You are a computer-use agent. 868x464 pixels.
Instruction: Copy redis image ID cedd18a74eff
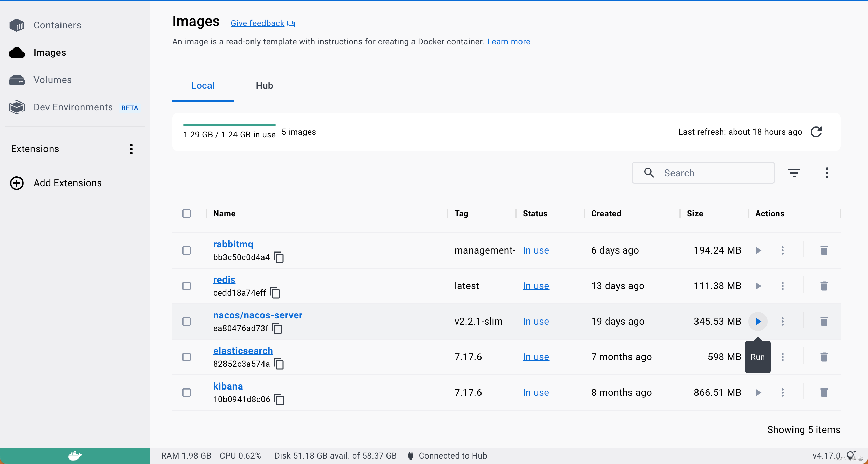point(275,293)
